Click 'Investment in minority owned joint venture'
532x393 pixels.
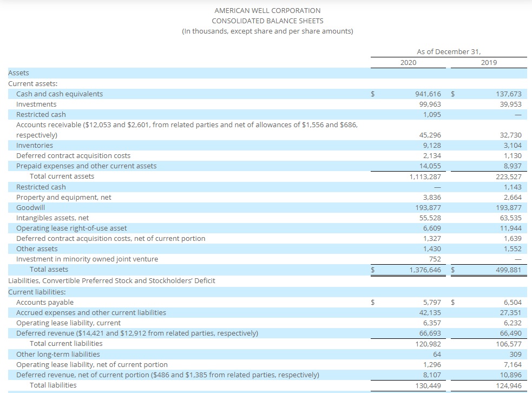(87, 259)
